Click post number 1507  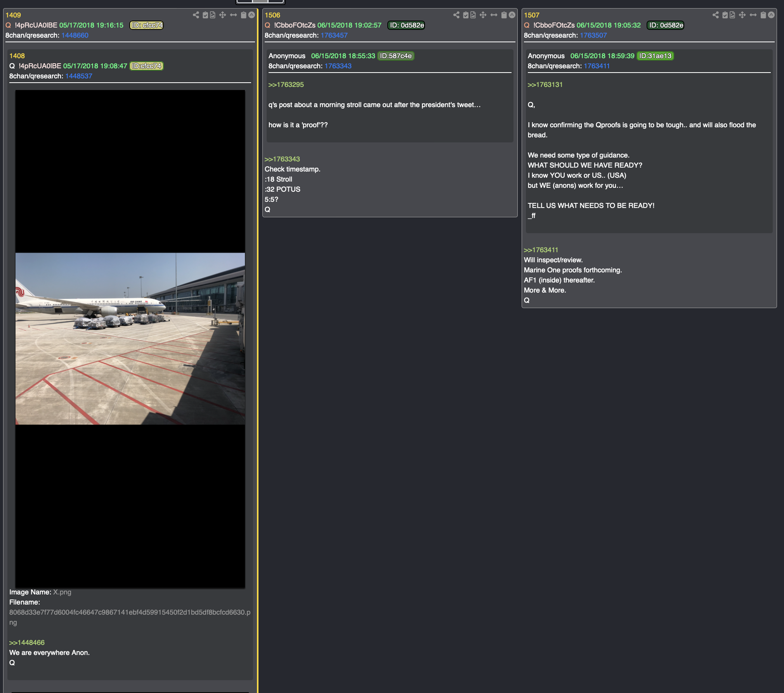click(x=532, y=15)
